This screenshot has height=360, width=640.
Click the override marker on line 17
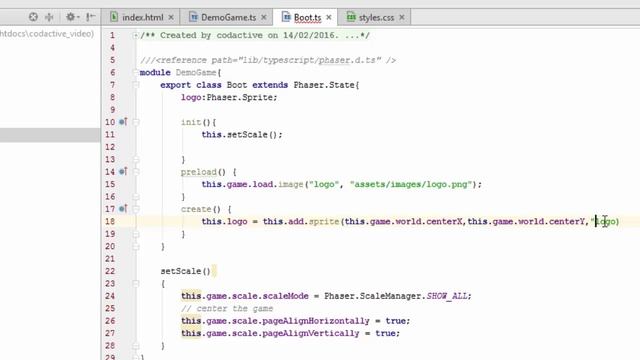click(123, 209)
